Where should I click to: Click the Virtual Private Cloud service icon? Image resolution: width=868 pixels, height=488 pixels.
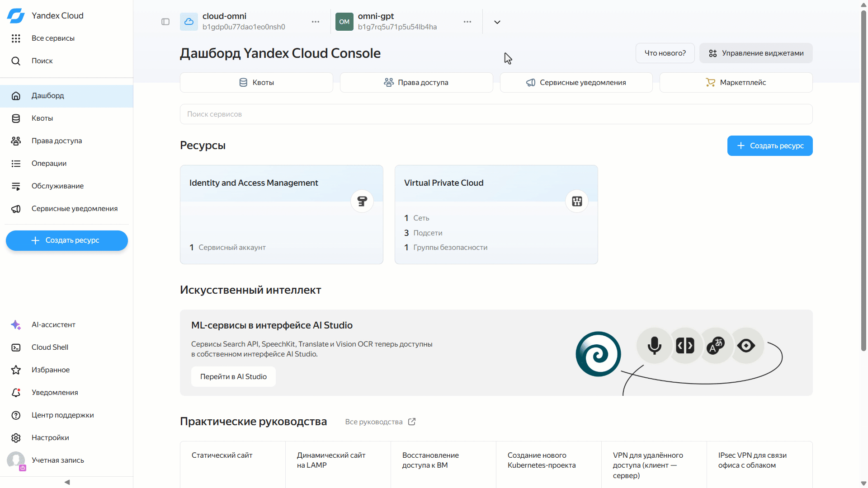[x=577, y=201]
